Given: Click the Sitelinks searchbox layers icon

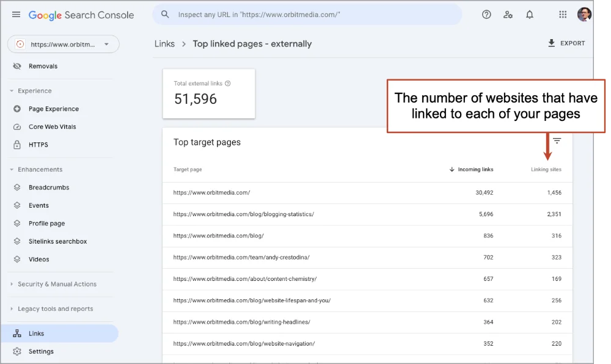Looking at the screenshot, I should point(17,241).
